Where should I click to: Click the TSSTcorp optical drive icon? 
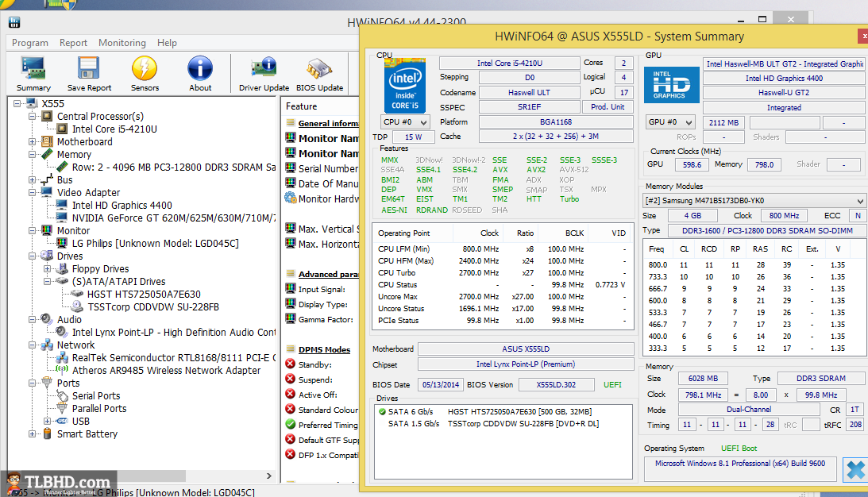78,306
